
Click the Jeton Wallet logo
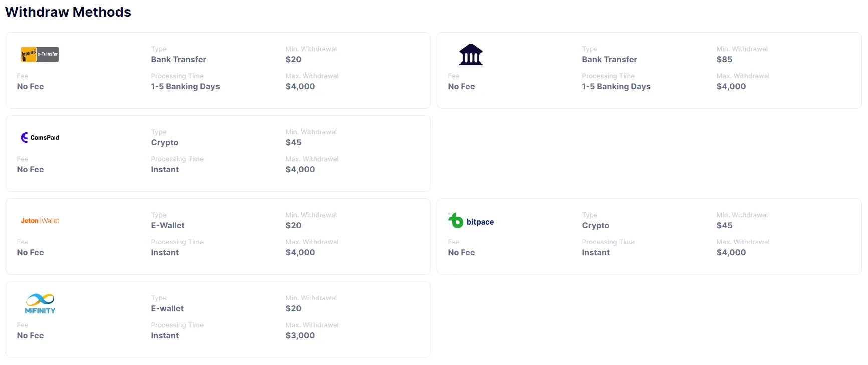(x=40, y=221)
